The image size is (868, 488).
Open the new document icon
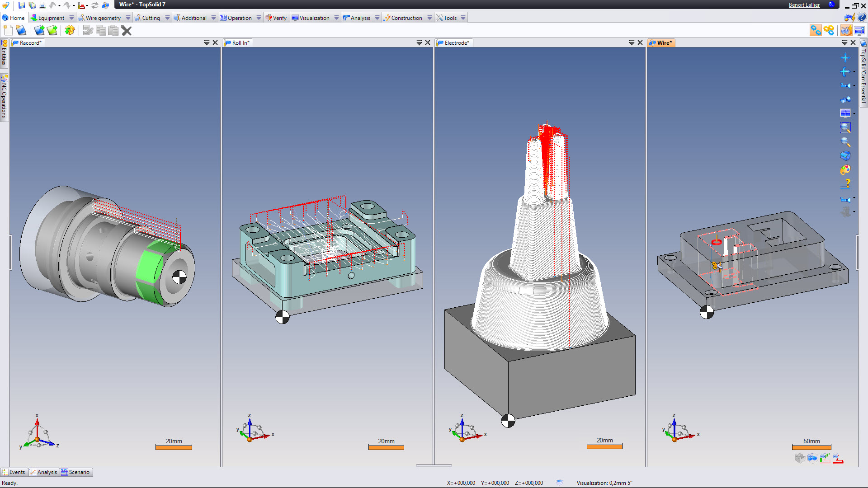(x=8, y=30)
